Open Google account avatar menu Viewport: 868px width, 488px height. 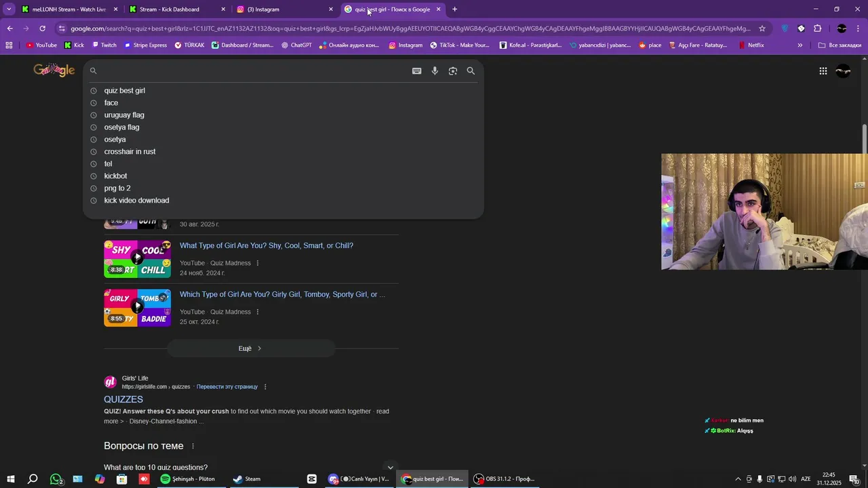coord(843,70)
